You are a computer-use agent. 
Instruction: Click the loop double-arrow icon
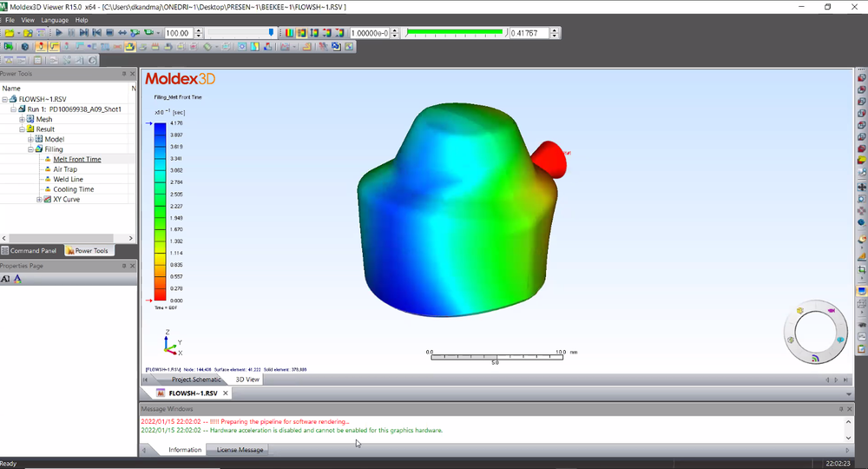[x=122, y=33]
